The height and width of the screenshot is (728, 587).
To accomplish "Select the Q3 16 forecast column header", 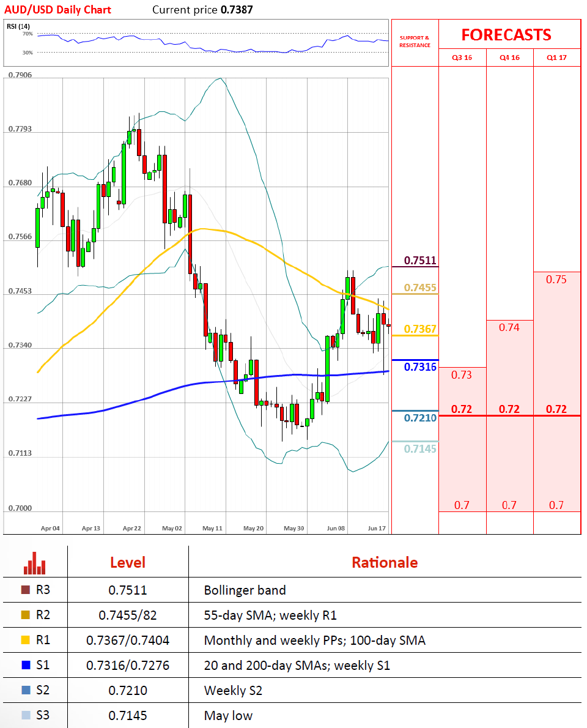I will [x=462, y=58].
